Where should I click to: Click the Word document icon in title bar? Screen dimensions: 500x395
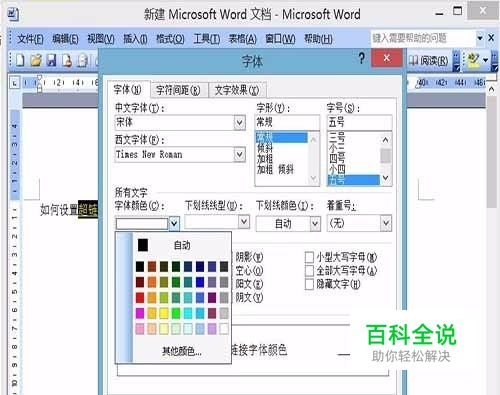13,14
